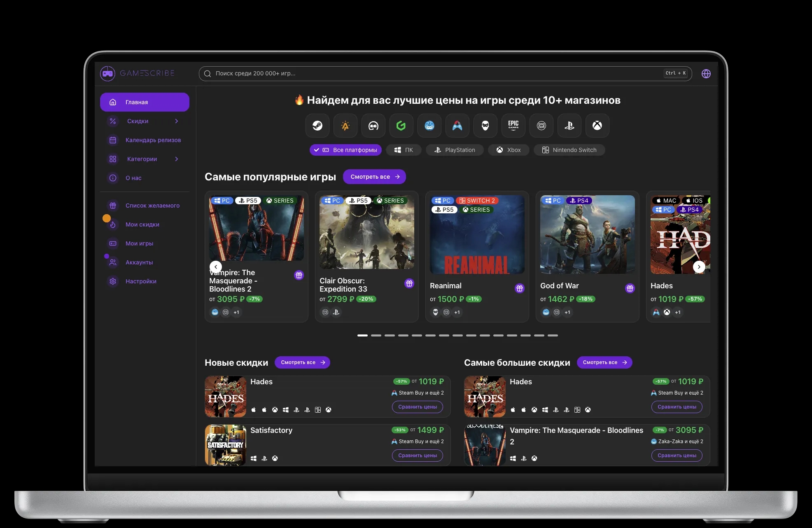Click the GOG.com store icon
The width and height of the screenshot is (812, 528).
(541, 126)
